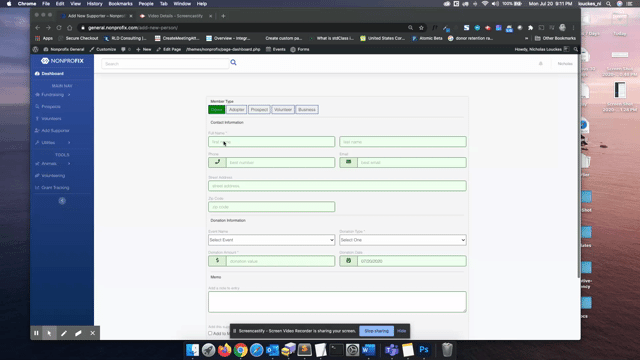Open a new Chrome tab
Viewport: 640px width, 360px height.
[x=223, y=16]
